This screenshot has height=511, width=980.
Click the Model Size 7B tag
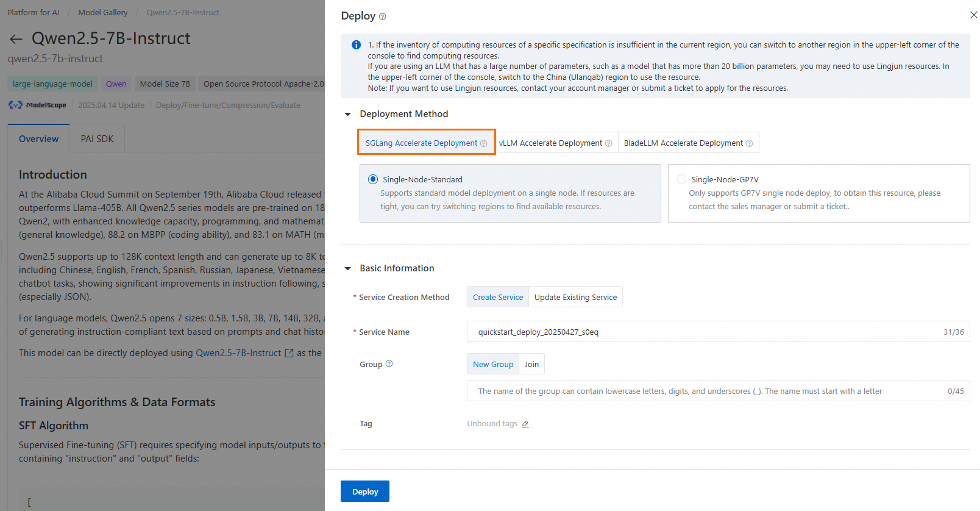click(165, 84)
